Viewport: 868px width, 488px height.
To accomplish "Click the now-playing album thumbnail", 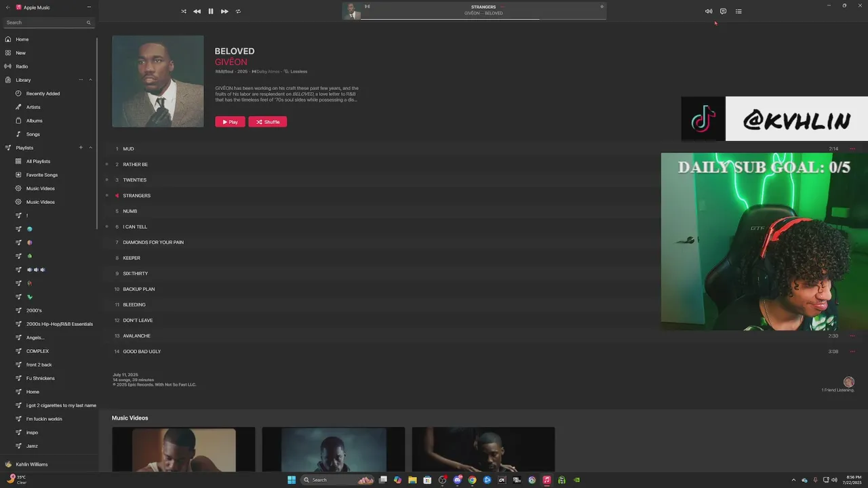I will click(351, 11).
